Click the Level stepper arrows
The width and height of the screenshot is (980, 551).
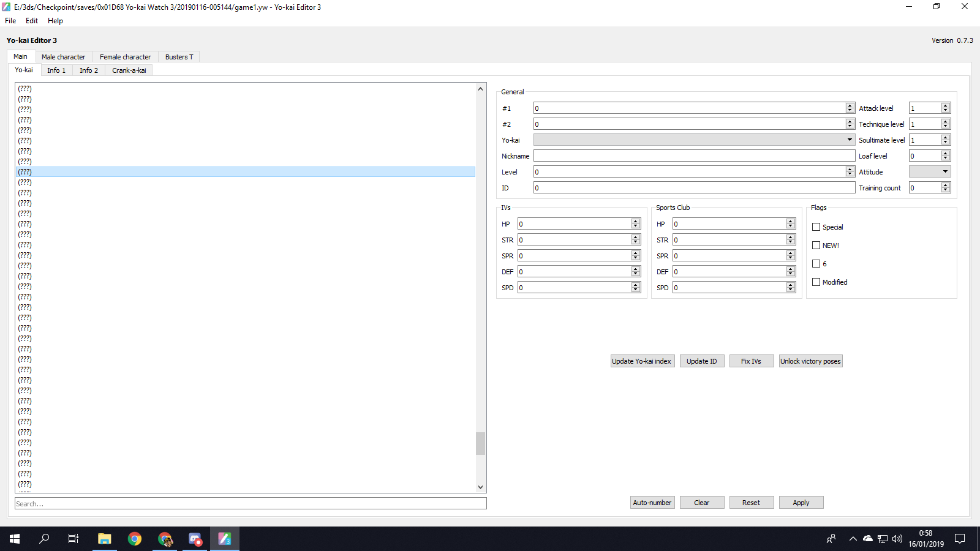tap(850, 171)
